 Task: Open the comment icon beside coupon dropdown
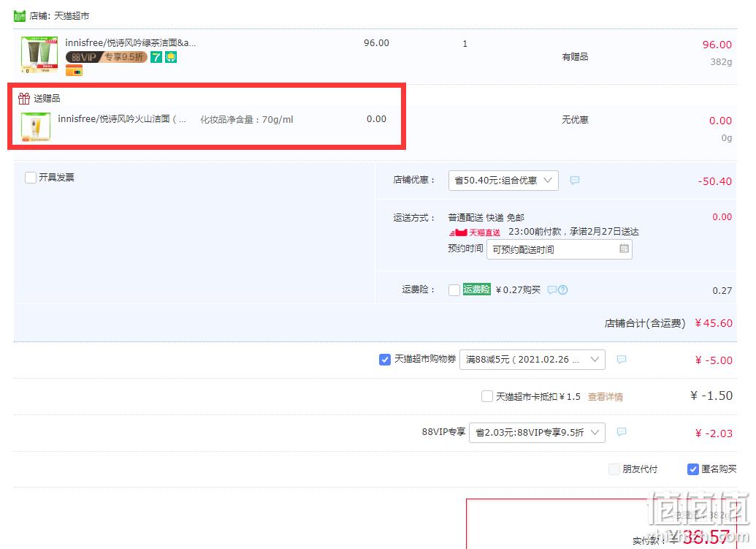(622, 360)
